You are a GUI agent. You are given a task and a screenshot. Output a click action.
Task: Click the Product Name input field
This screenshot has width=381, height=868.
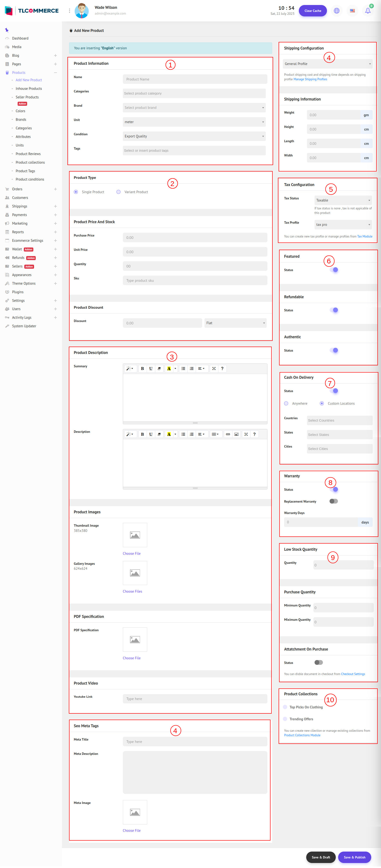[195, 80]
